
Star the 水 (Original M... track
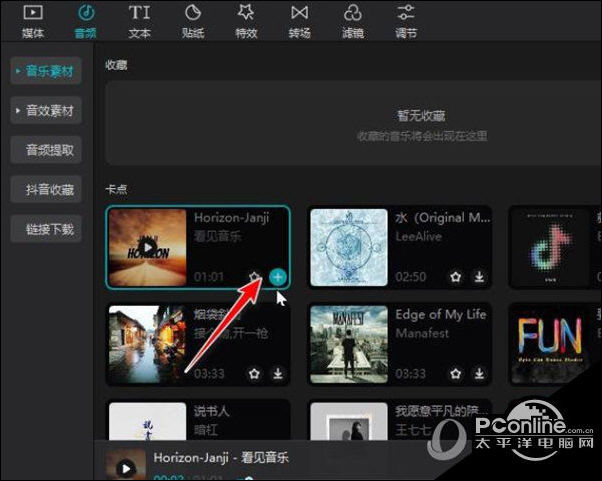tap(456, 276)
